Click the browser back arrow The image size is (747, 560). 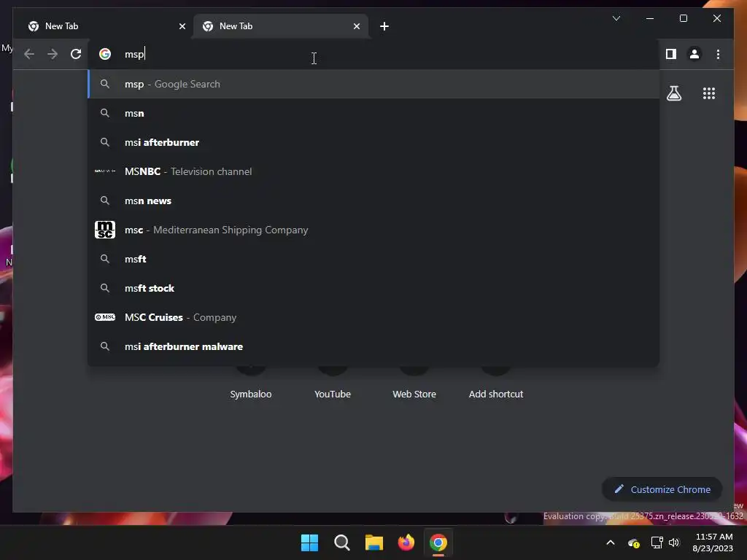pyautogui.click(x=29, y=54)
